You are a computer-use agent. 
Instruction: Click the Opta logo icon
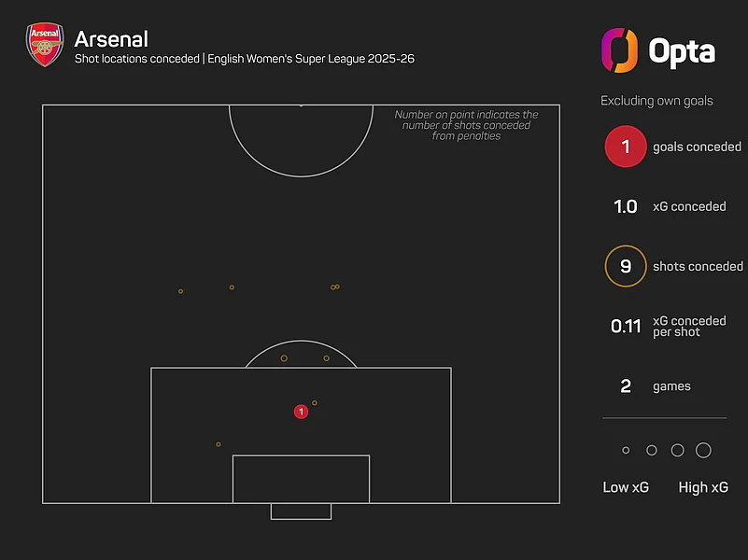pyautogui.click(x=619, y=50)
